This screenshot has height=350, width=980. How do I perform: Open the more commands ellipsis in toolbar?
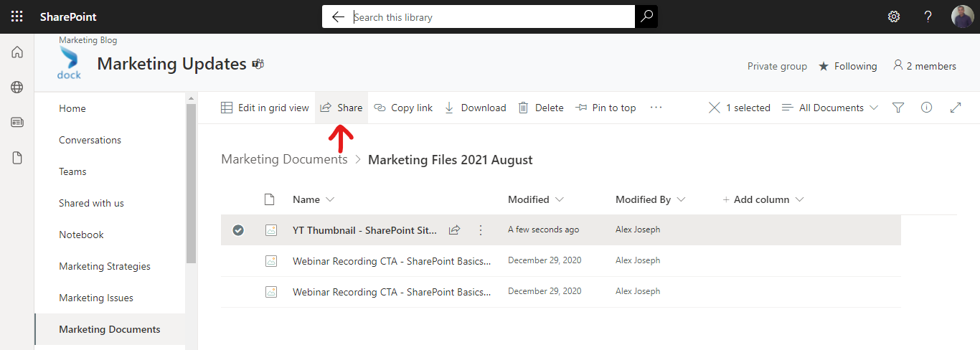[x=656, y=108]
